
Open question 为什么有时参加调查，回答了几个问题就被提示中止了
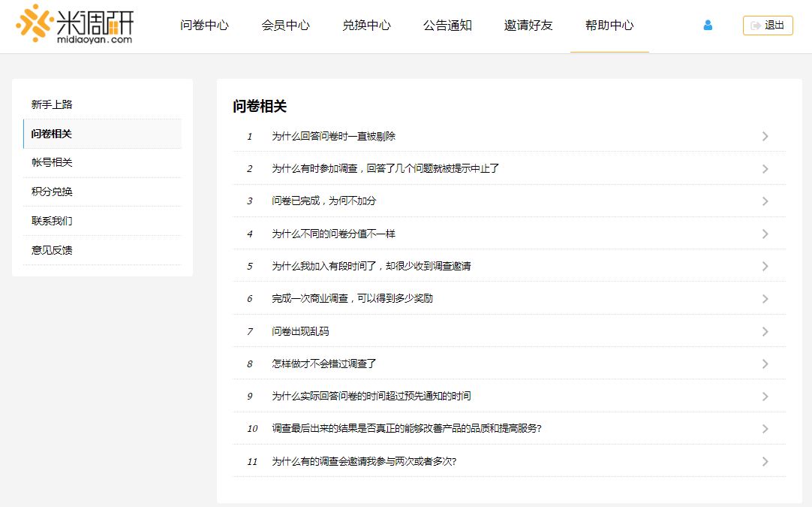point(385,168)
